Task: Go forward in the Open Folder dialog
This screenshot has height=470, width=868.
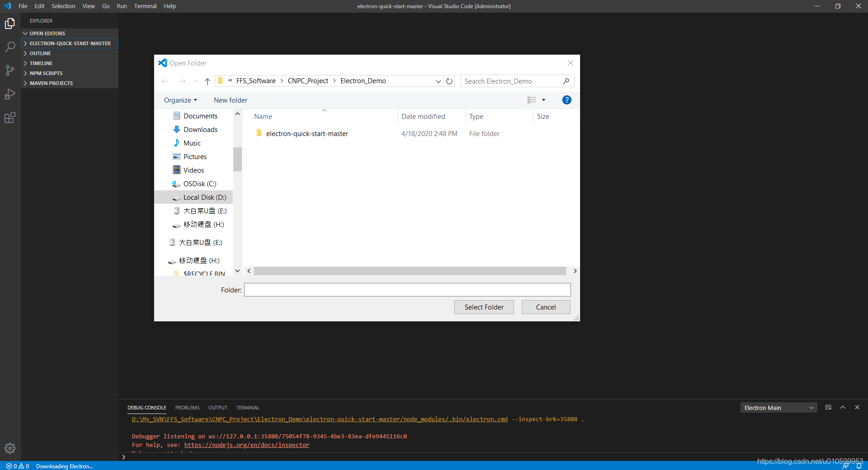Action: point(182,81)
